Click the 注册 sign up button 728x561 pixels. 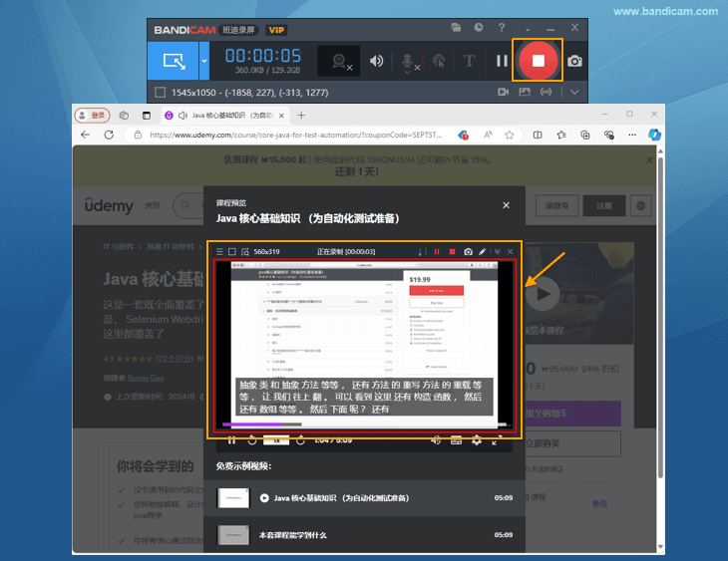[604, 205]
